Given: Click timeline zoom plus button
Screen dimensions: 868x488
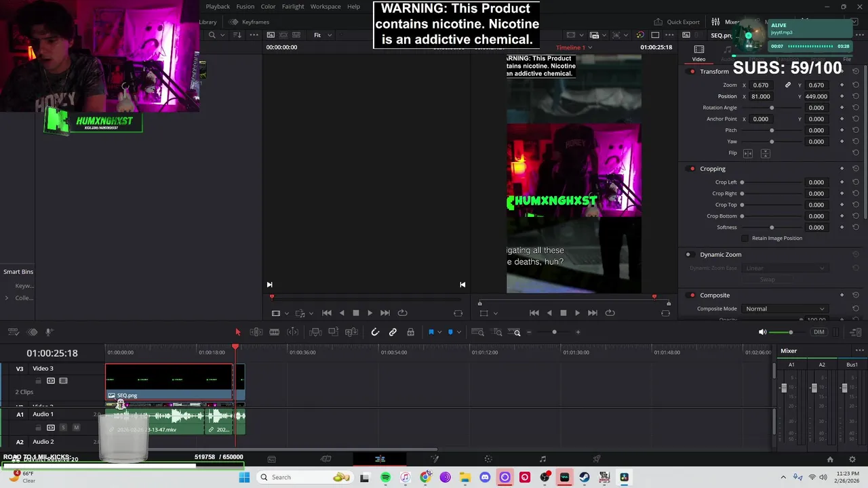Looking at the screenshot, I should click(x=578, y=332).
